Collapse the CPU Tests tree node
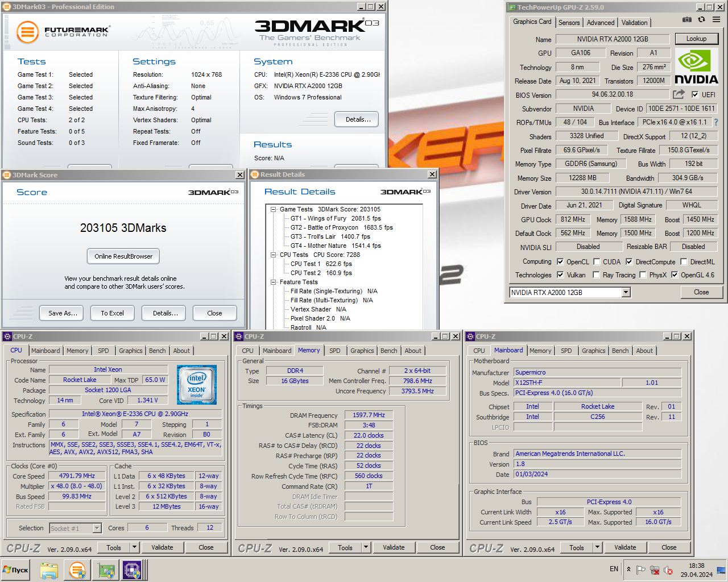Viewport: 728px width, 582px height. [x=273, y=255]
